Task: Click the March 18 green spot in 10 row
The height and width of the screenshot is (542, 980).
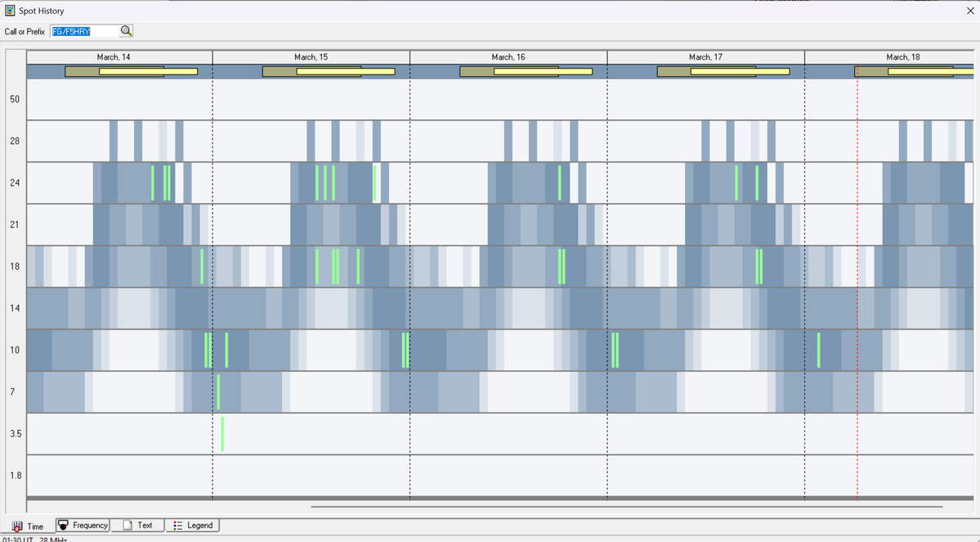Action: click(819, 350)
